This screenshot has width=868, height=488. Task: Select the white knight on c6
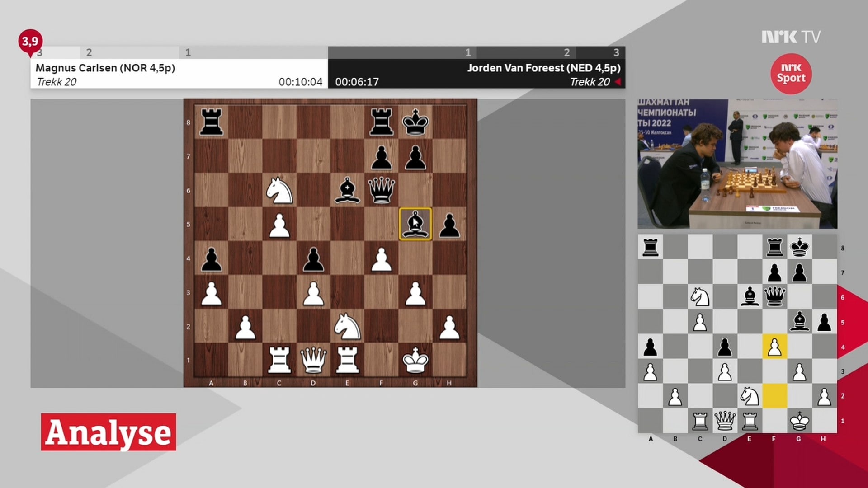coord(279,190)
